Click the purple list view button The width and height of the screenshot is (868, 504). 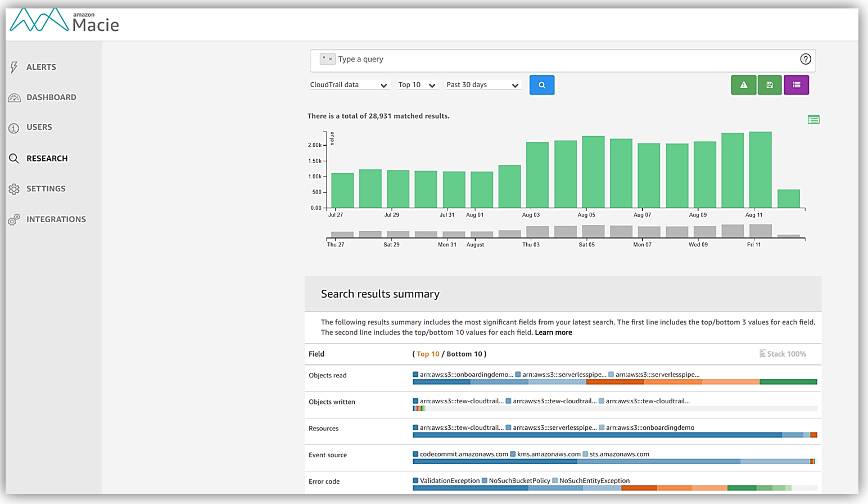[x=796, y=85]
